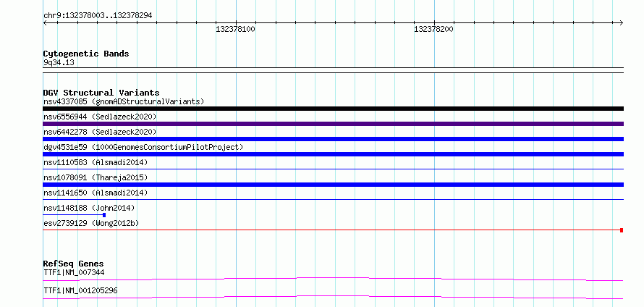644x307 pixels.
Task: Open nsv1148188 (John2014) variant label
Action: (x=89, y=208)
